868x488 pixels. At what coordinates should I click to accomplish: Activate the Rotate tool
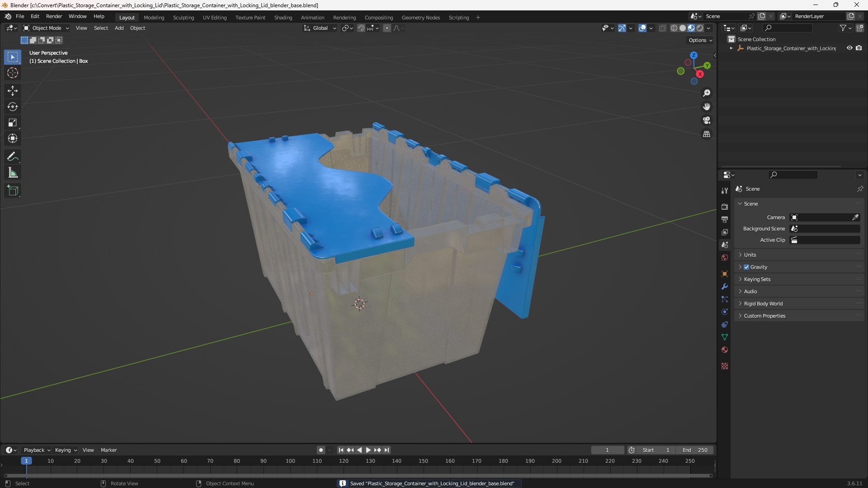click(x=13, y=107)
